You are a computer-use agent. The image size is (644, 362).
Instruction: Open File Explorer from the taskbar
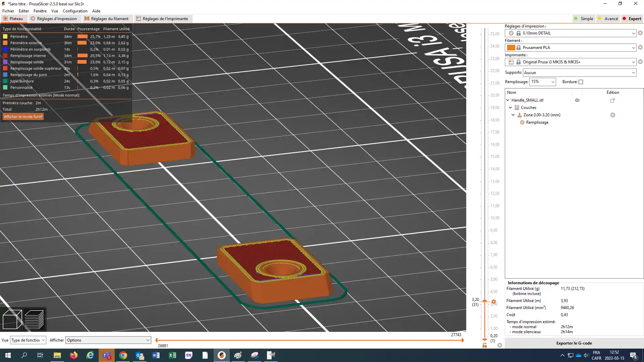[57, 355]
